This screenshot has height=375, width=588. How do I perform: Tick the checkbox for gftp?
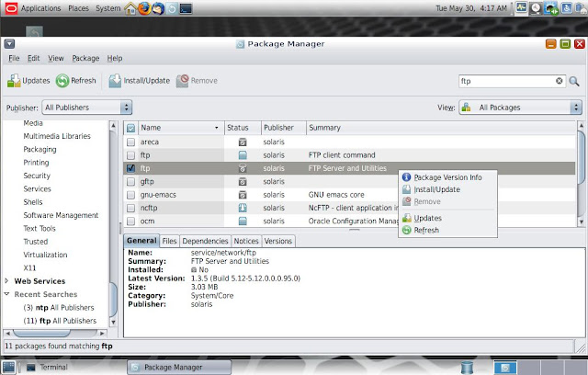click(x=130, y=181)
